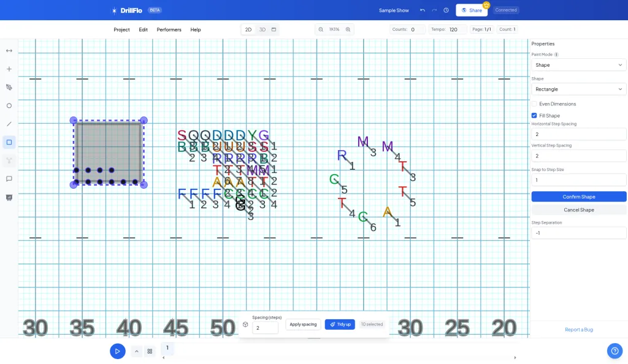
Task: Select the Pen path tool
Action: click(9, 88)
